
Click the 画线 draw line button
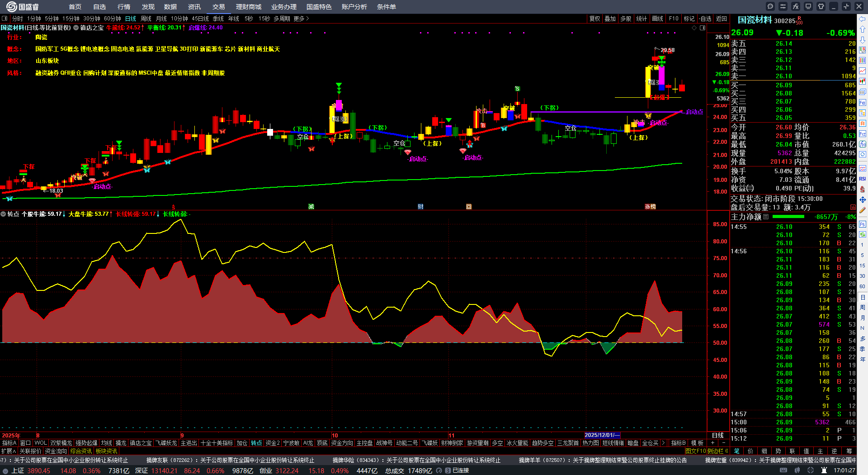[658, 19]
